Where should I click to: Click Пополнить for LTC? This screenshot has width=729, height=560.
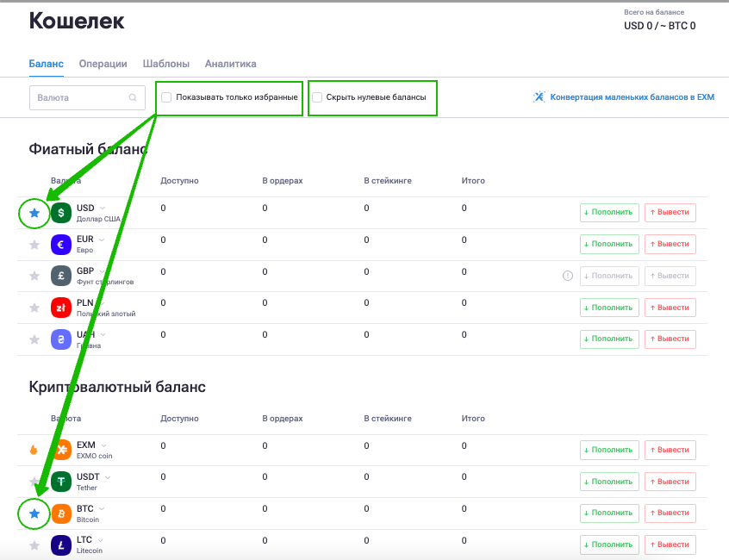click(x=609, y=544)
